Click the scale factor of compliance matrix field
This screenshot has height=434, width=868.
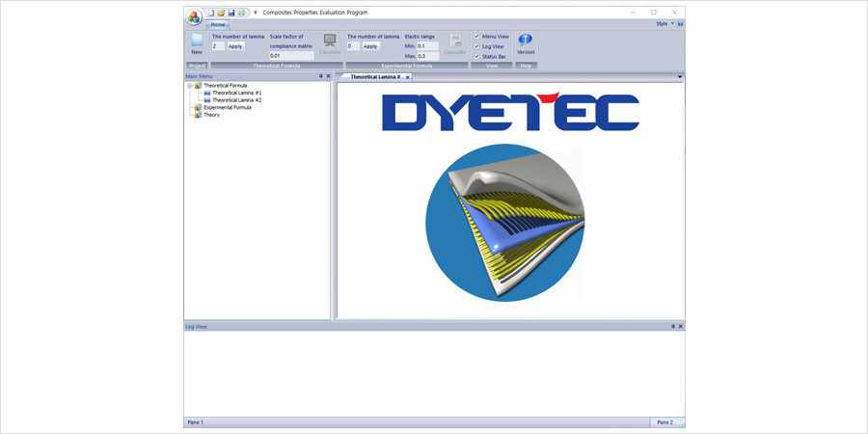(x=291, y=56)
